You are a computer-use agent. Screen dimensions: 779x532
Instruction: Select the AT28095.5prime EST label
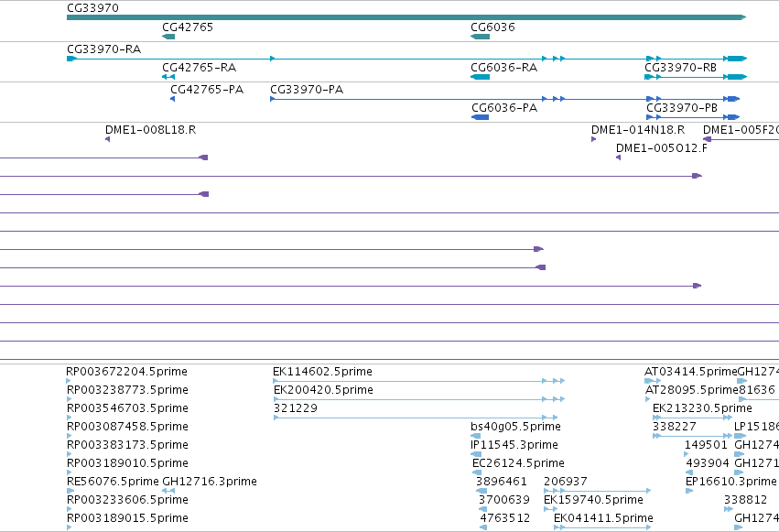691,390
